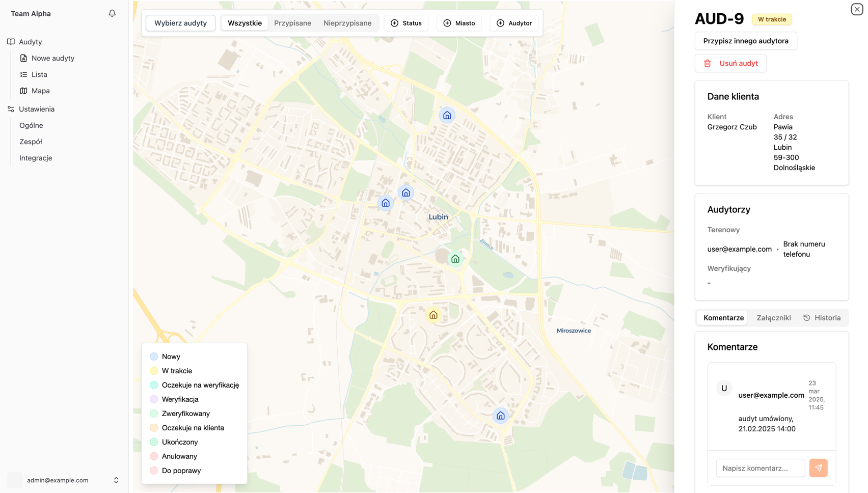Screen dimensions: 868x493
Task: Click the plus icon next to Nowe audyty
Action: [23, 58]
